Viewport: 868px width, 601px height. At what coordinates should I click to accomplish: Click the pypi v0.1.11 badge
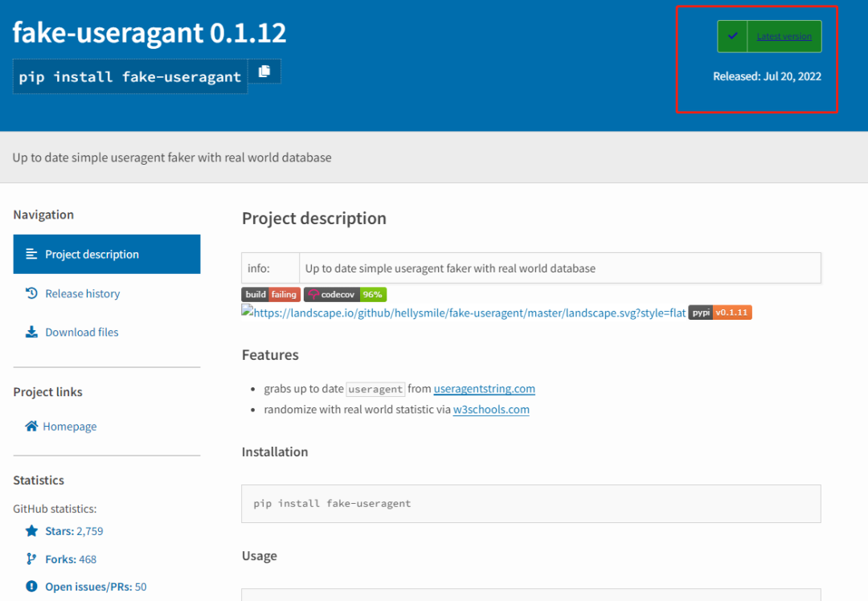point(719,313)
